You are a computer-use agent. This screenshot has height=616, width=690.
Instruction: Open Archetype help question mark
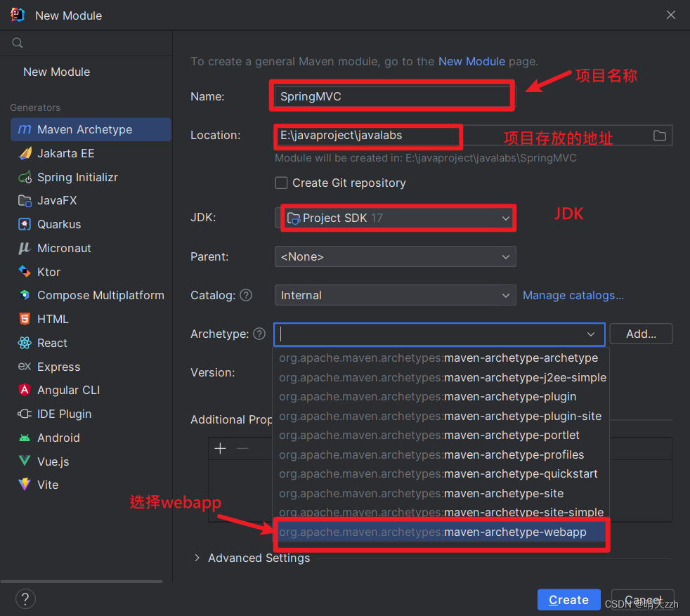click(259, 334)
